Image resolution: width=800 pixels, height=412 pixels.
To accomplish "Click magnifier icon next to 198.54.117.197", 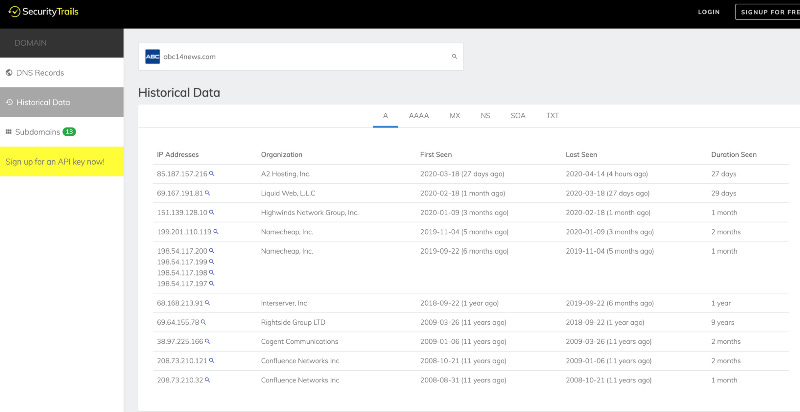I will 212,283.
